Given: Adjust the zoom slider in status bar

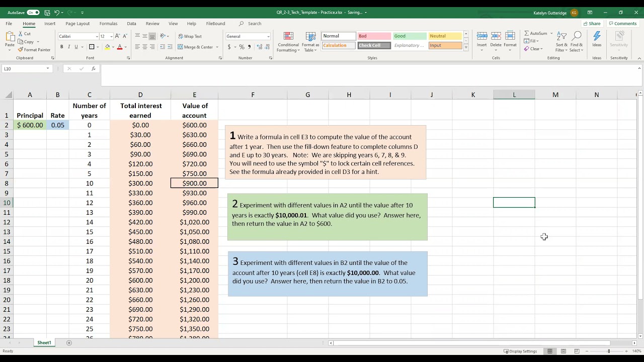Looking at the screenshot, I should pyautogui.click(x=608, y=351).
